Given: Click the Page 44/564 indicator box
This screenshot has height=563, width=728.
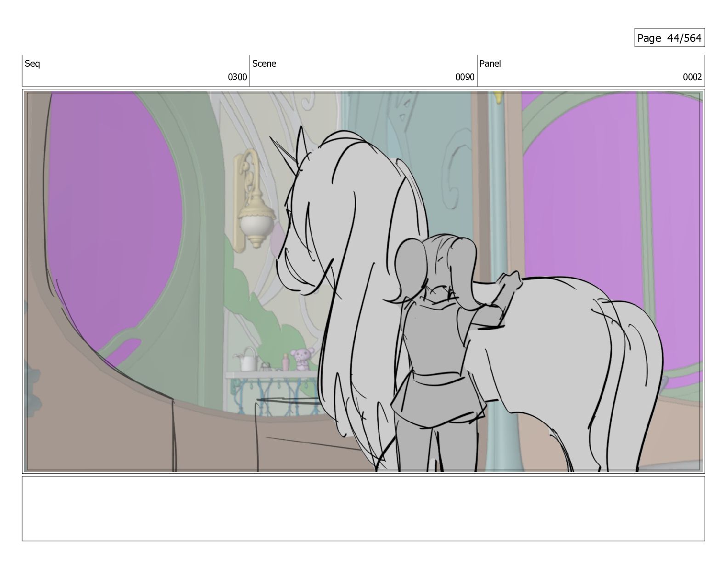Looking at the screenshot, I should tap(669, 38).
